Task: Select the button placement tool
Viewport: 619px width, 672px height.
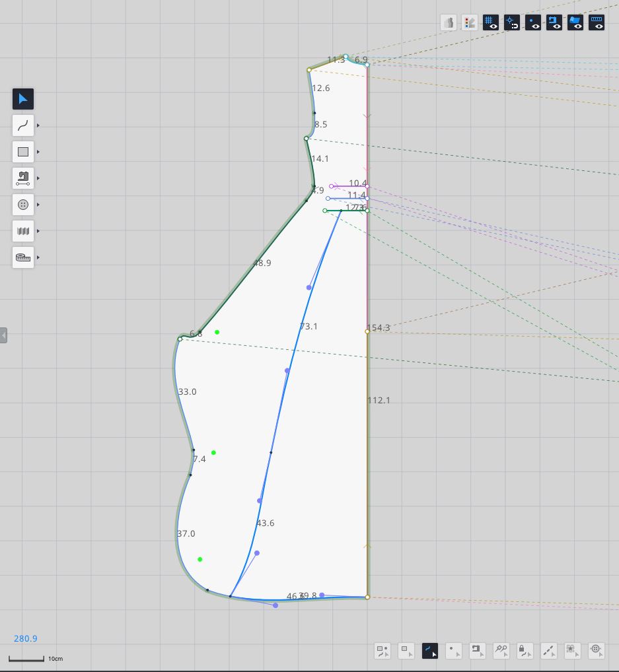Action: pyautogui.click(x=23, y=205)
